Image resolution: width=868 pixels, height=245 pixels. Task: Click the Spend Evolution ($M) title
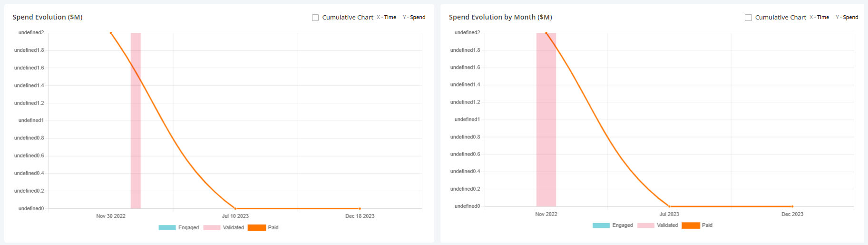coord(48,17)
